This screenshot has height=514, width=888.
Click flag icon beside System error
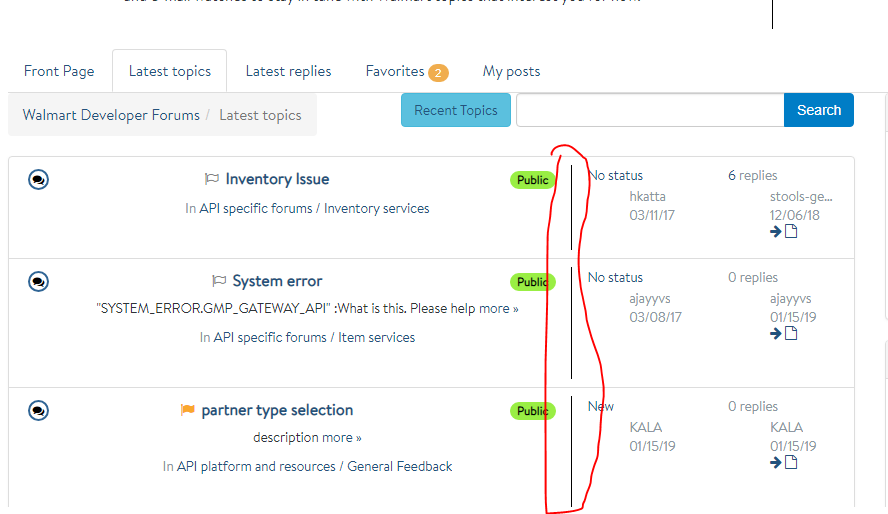tap(219, 281)
